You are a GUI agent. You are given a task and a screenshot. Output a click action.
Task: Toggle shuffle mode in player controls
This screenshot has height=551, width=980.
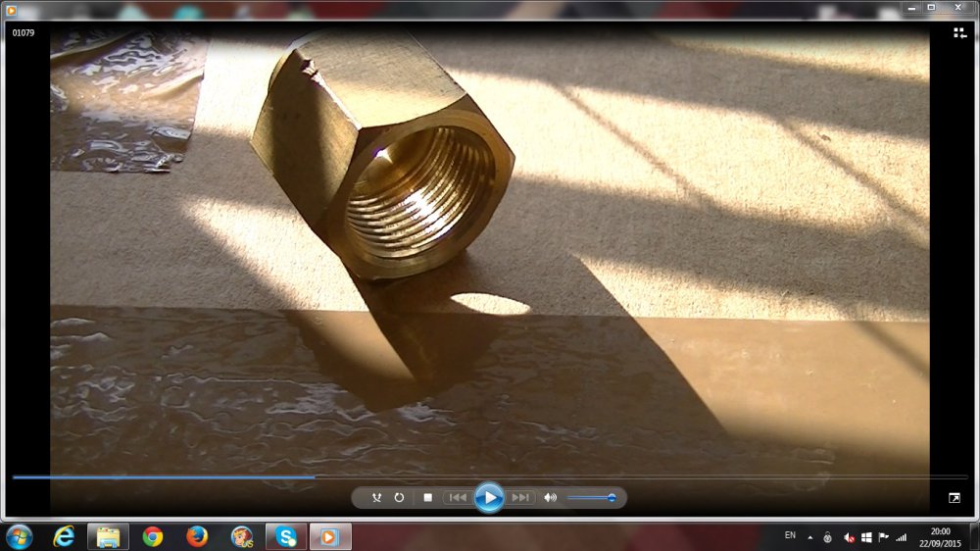[376, 498]
